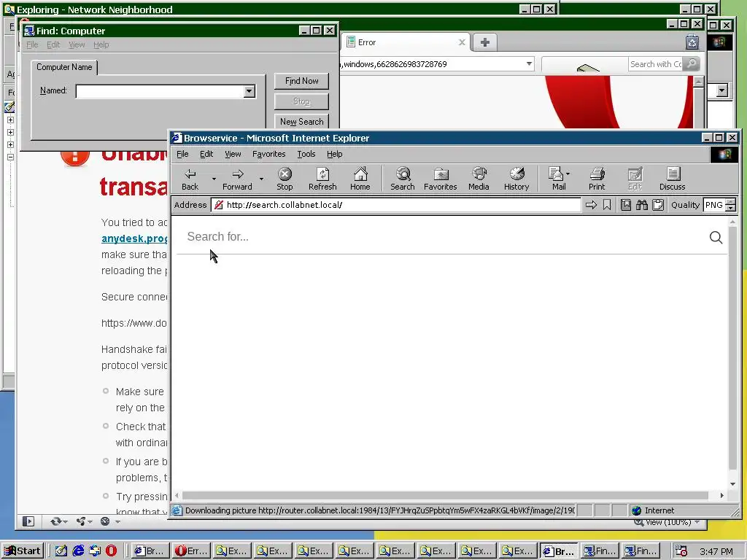
Task: Go to the Home page
Action: pyautogui.click(x=360, y=179)
